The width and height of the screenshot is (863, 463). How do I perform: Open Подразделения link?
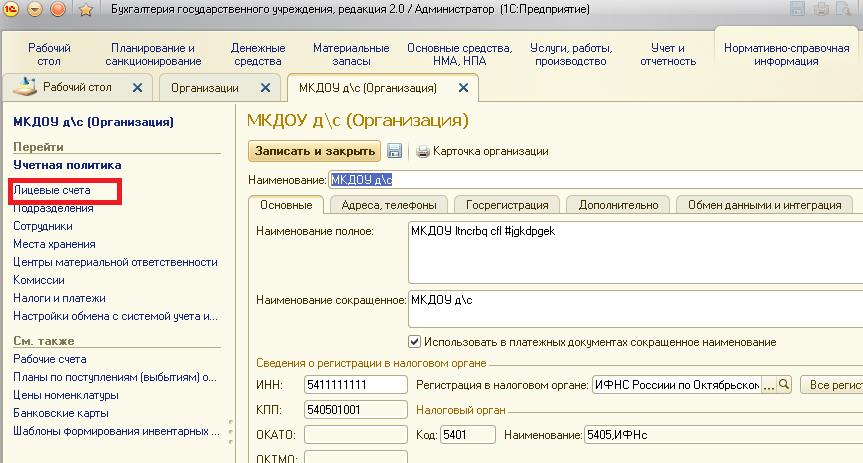click(x=53, y=208)
